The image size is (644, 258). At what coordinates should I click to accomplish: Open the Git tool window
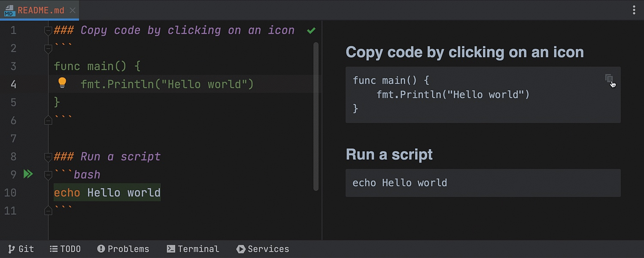[21, 249]
